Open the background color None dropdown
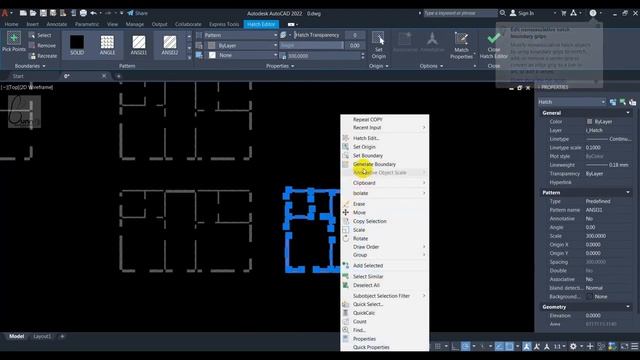Screen dimensions: 640x360 point(240,55)
